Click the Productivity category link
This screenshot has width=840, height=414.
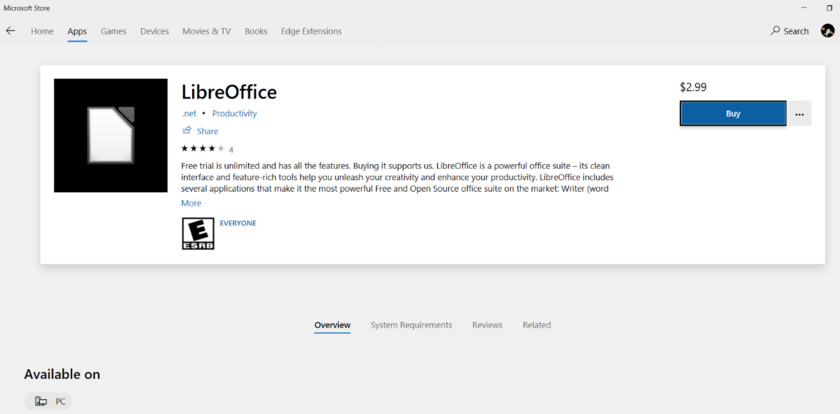[234, 114]
